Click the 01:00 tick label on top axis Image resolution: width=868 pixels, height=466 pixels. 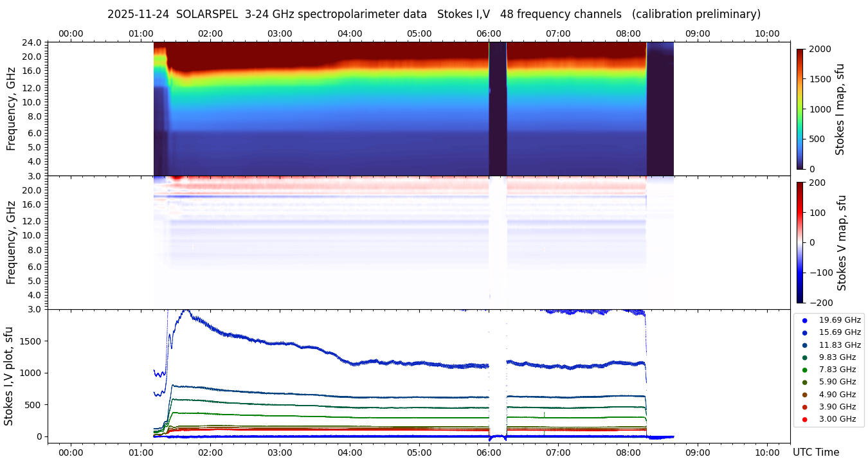coord(140,33)
